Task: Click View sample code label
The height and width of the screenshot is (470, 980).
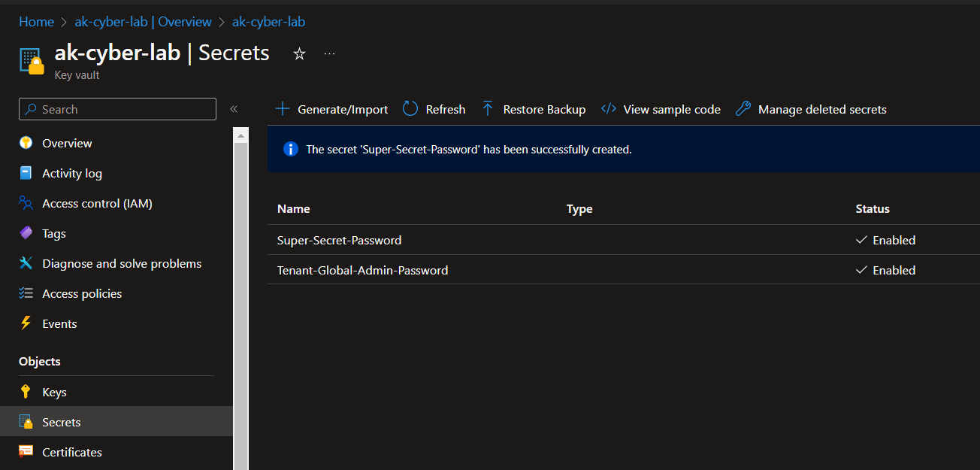Action: coord(672,110)
